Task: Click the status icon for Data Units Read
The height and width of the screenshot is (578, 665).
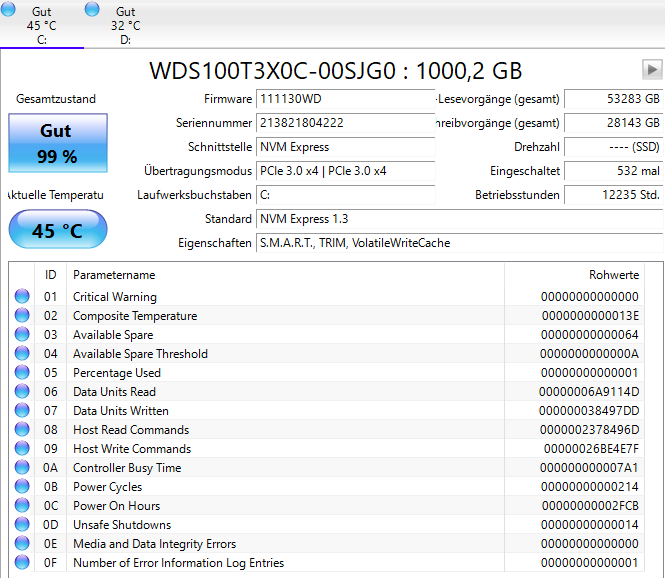Action: [22, 391]
